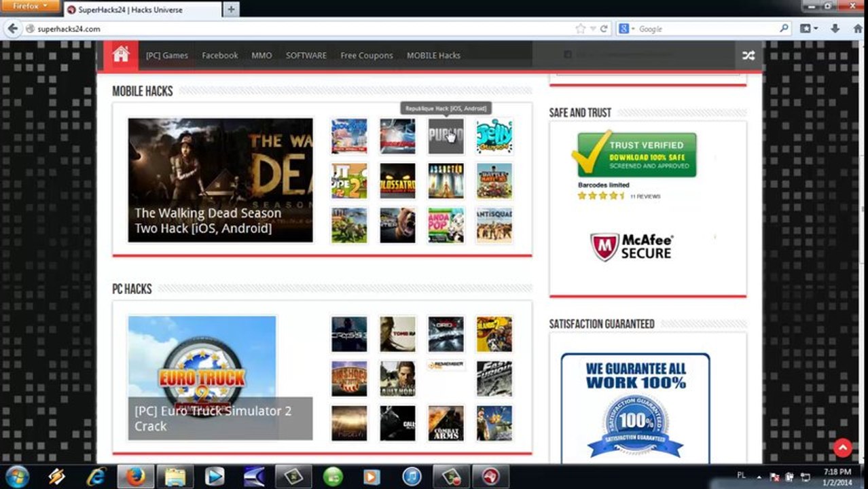The height and width of the screenshot is (489, 868).
Task: Click the red scroll-to-top arrow button
Action: [x=842, y=448]
